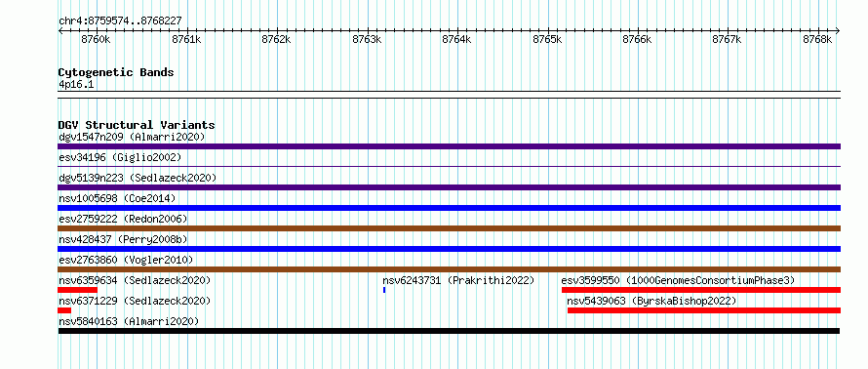The height and width of the screenshot is (369, 868).
Task: Click the 8768k ruler tick
Action: 818,39
